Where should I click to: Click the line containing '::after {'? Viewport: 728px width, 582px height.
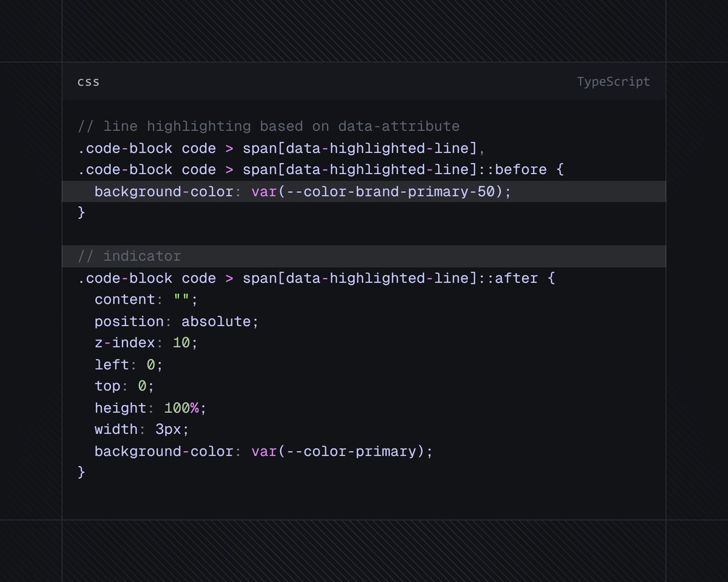click(317, 278)
